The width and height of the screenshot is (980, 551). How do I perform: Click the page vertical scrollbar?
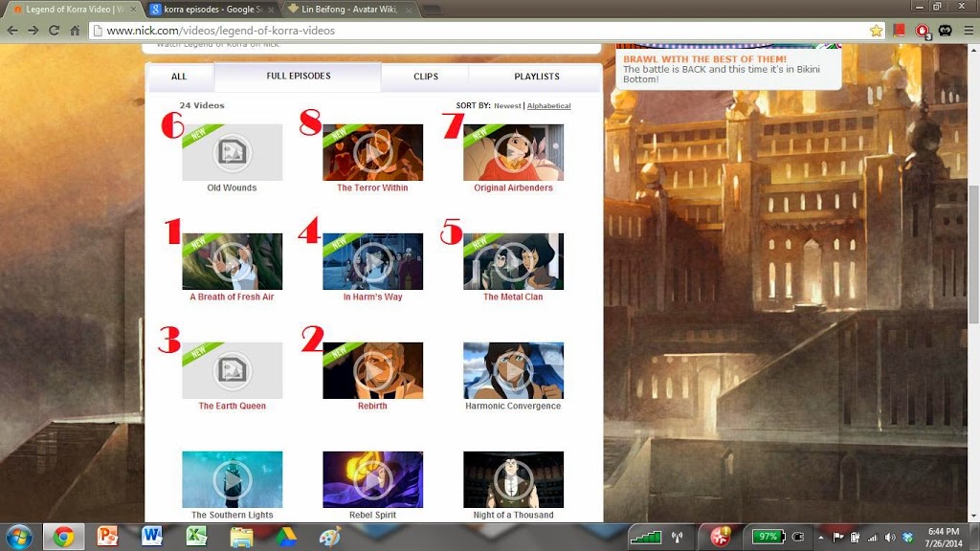pos(974,254)
